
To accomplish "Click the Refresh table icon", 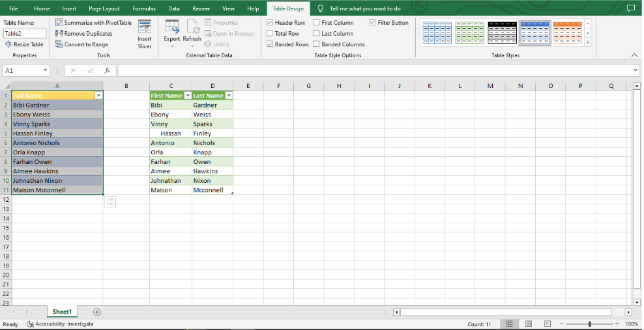I will [x=192, y=27].
